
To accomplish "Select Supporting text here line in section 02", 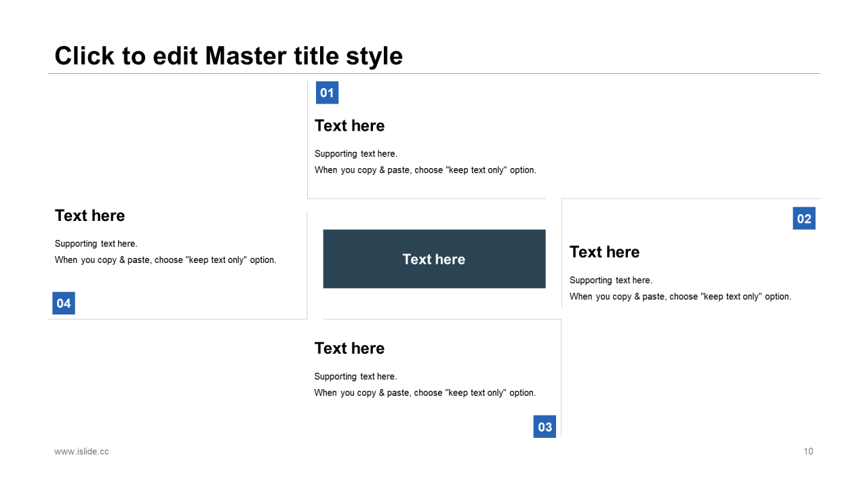I will [x=611, y=280].
